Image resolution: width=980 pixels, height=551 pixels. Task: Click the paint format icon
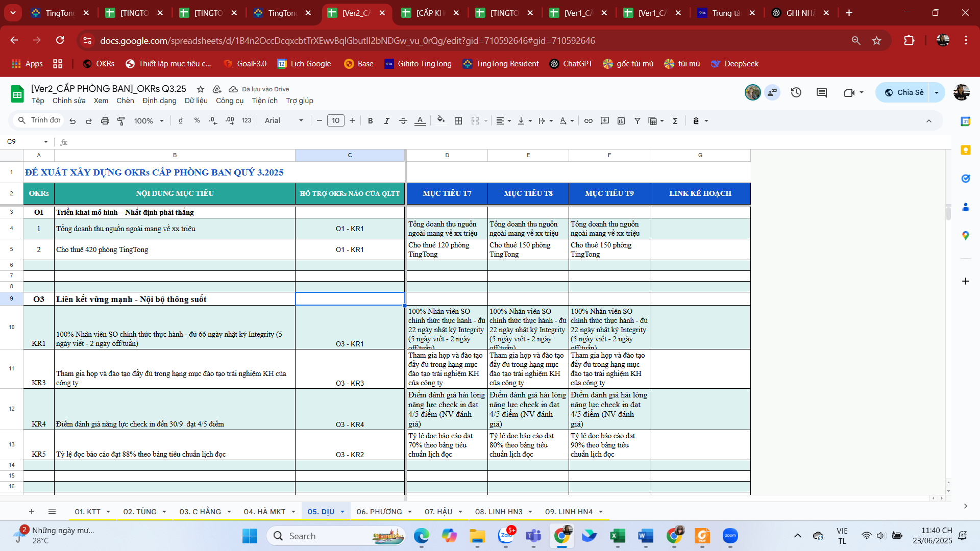tap(121, 121)
